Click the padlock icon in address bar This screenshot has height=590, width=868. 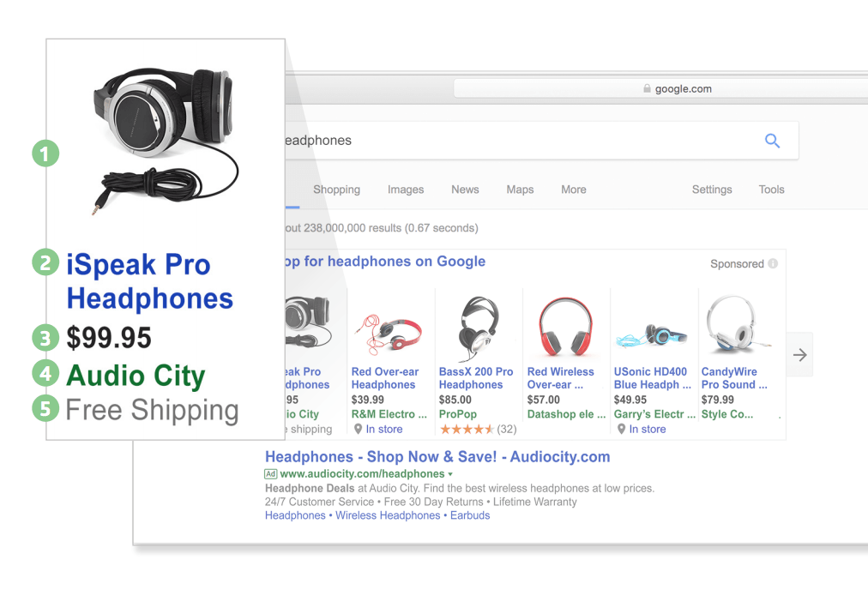(x=647, y=89)
